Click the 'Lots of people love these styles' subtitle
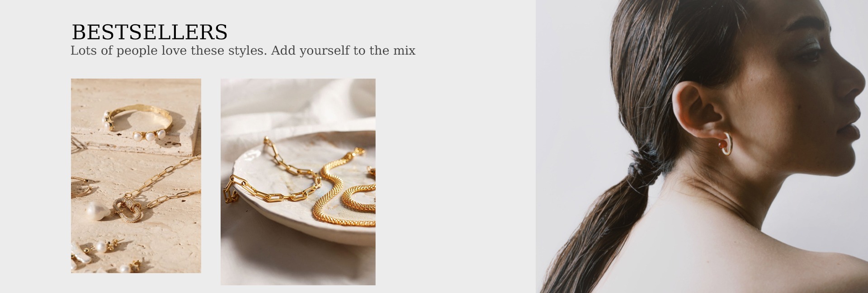 243,51
